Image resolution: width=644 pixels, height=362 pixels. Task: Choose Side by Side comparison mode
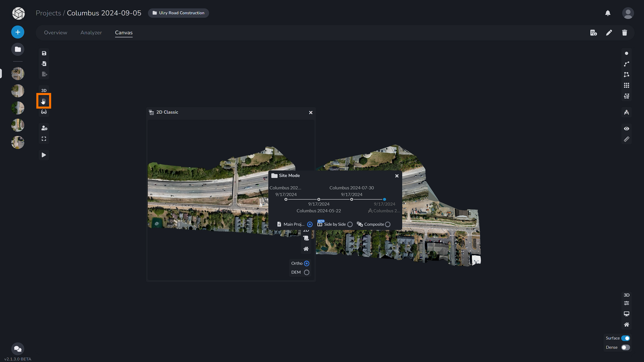(350, 224)
